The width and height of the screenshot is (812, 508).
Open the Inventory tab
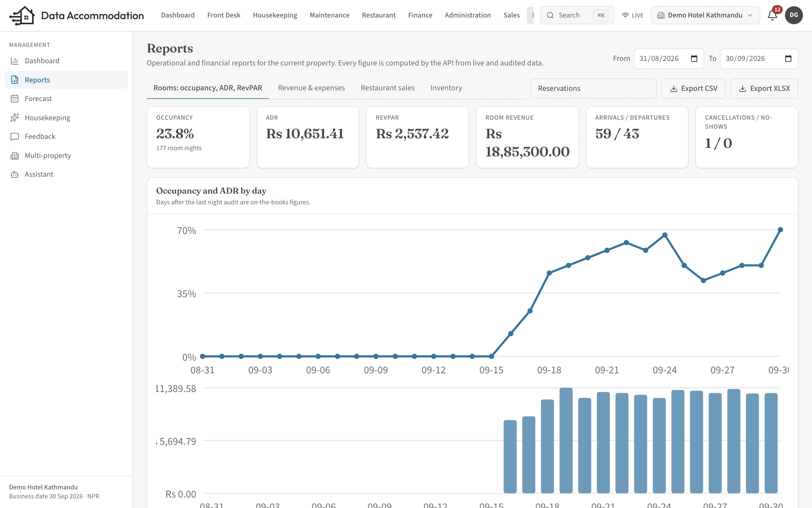(446, 88)
